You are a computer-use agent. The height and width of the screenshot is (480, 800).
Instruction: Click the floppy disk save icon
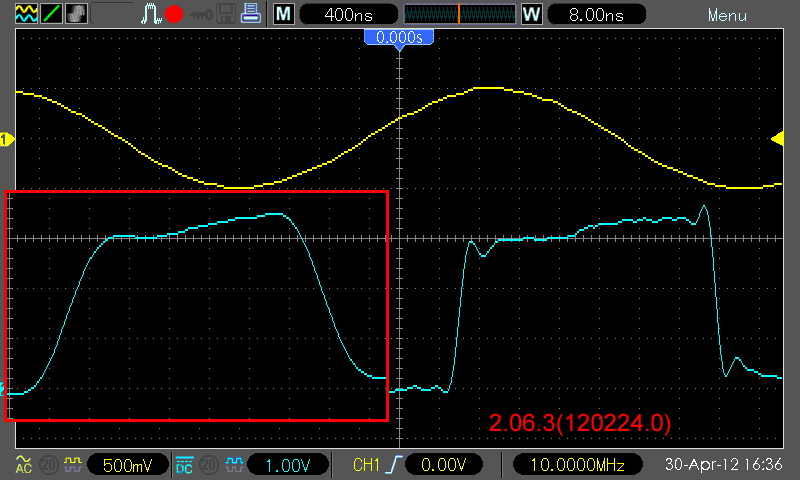pos(226,14)
